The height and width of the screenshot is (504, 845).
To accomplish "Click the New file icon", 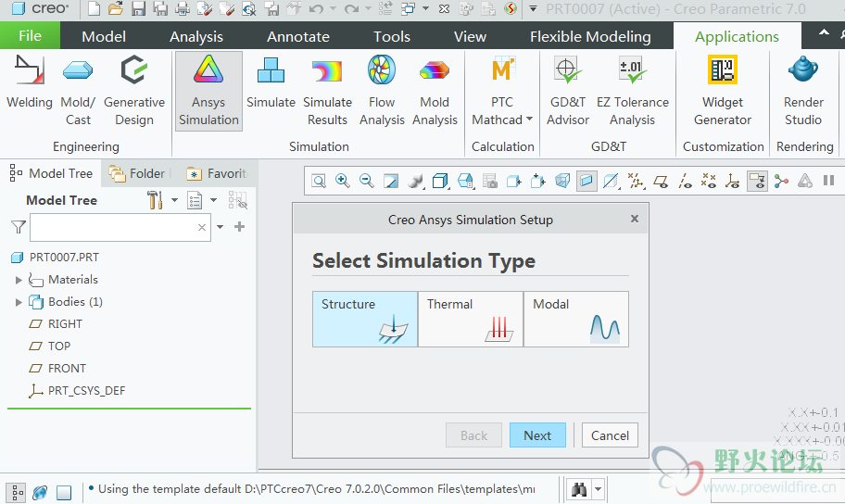I will tap(94, 8).
